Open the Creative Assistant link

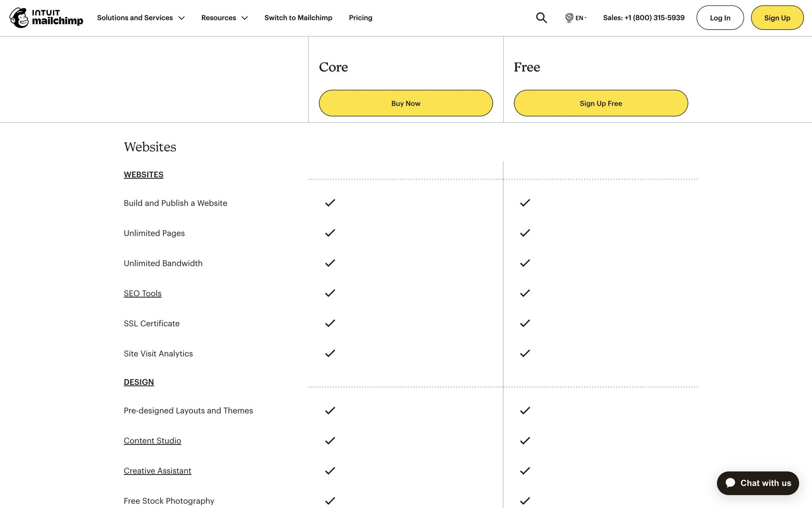[x=157, y=471]
